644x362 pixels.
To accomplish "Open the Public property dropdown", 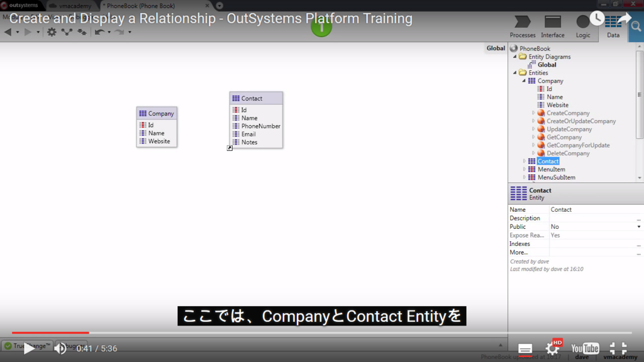I will pyautogui.click(x=639, y=226).
